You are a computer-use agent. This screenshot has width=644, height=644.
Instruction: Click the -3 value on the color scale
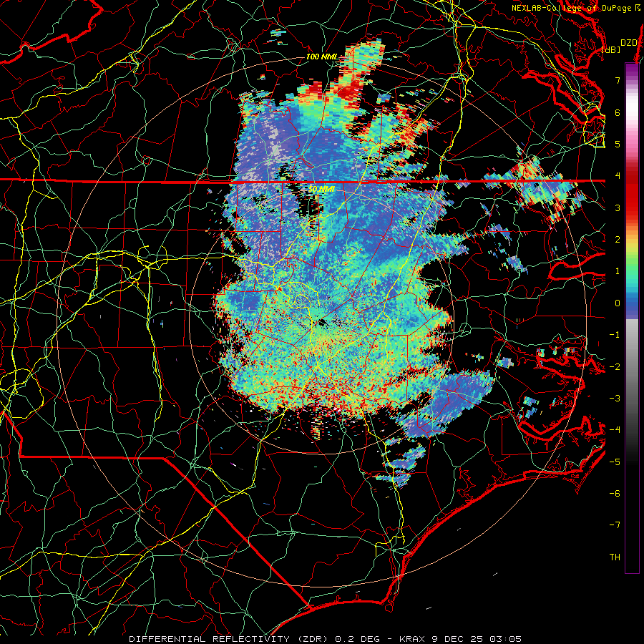615,399
